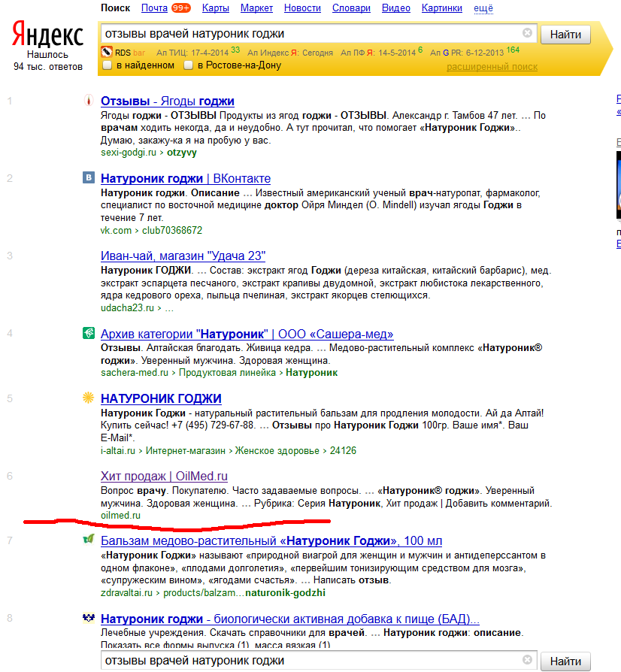Click the favicon beside result 8
This screenshot has width=621, height=672.
pos(88,618)
